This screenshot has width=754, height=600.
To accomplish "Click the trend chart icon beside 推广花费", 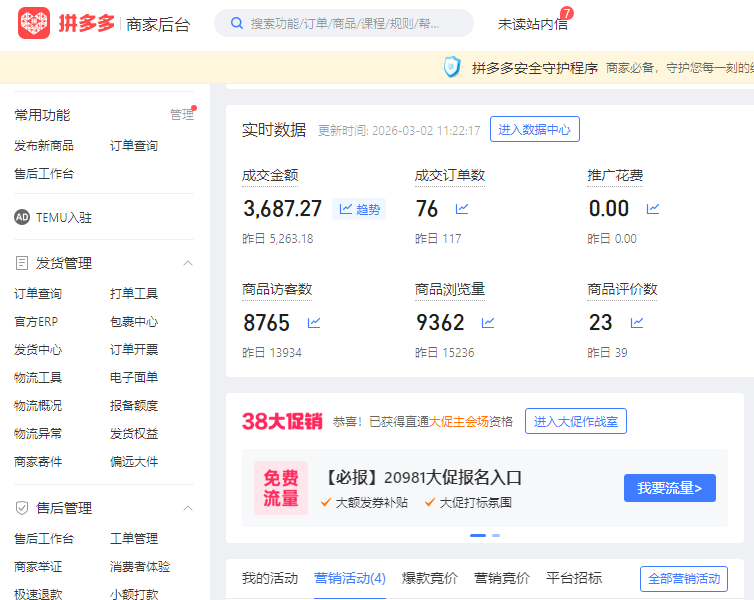I will coord(653,209).
